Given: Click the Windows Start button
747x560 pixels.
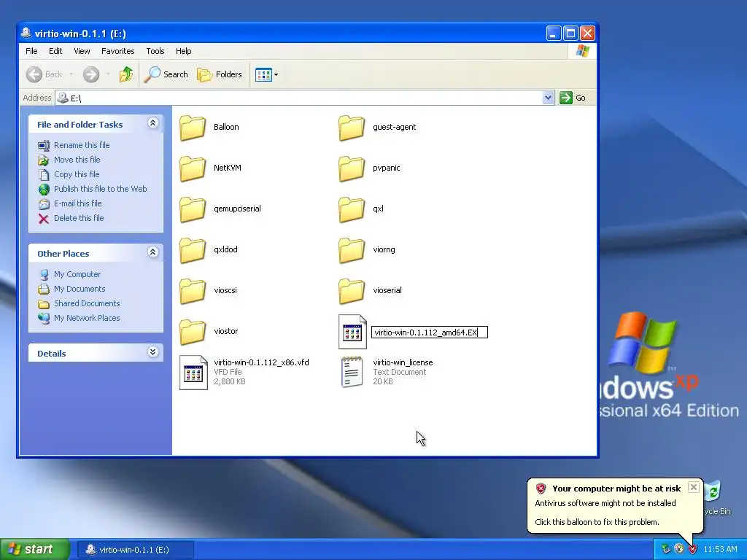Looking at the screenshot, I should (x=34, y=550).
